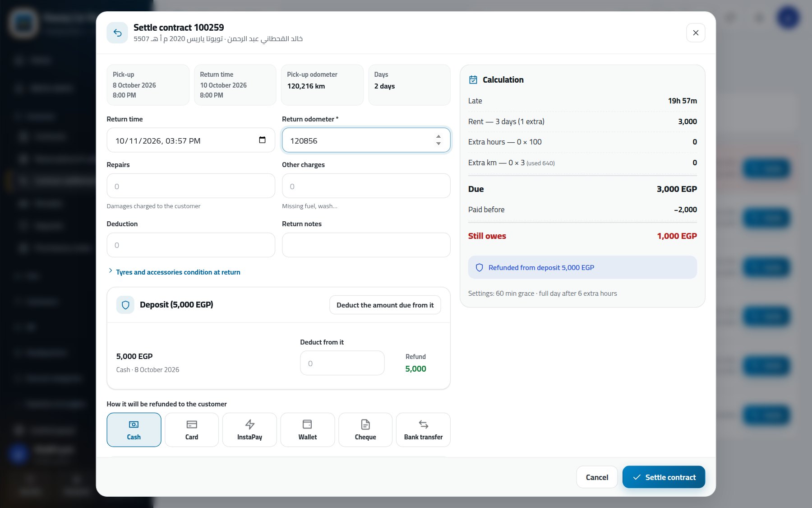Select Card refund method
The height and width of the screenshot is (508, 812).
click(x=192, y=430)
